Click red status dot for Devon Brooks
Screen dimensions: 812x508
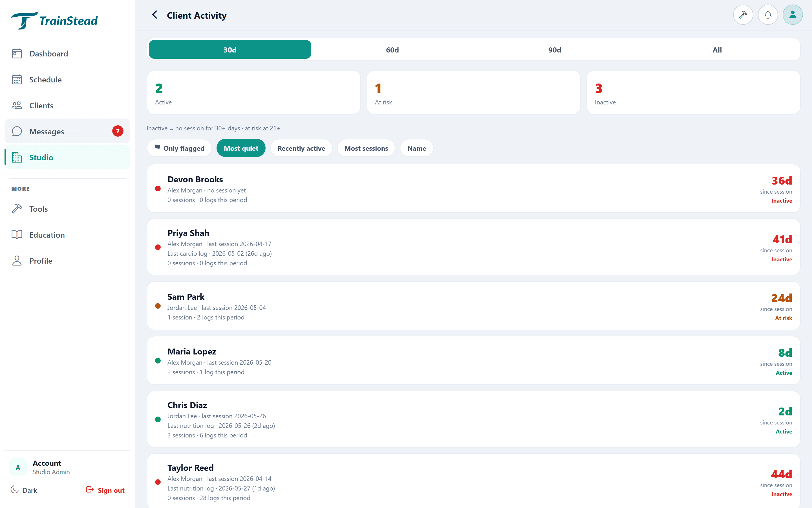[158, 189]
